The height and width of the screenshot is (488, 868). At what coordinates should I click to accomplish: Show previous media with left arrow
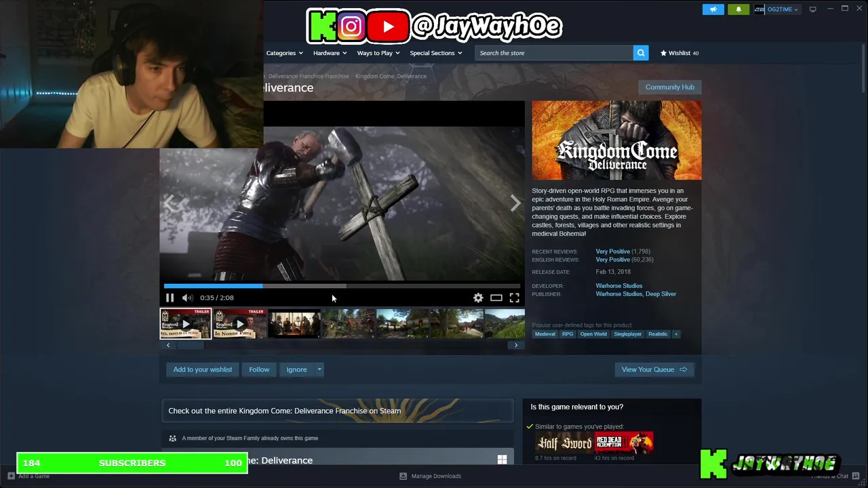[169, 203]
